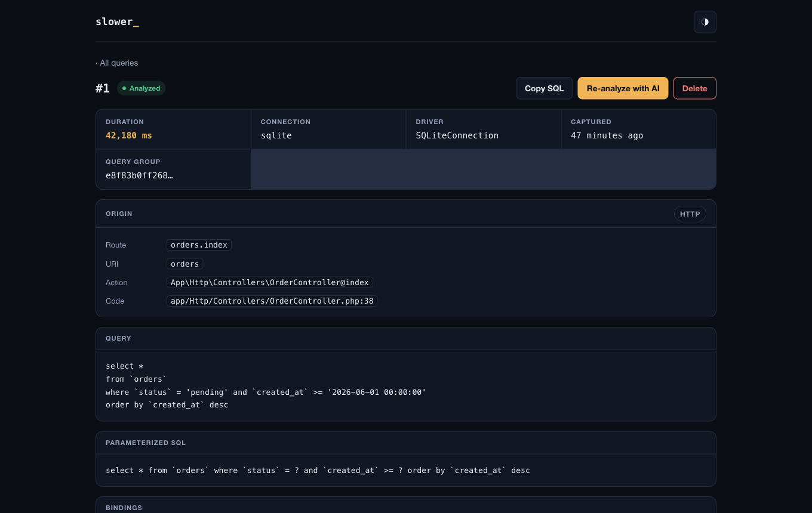
Task: Select the parameterized SQL statement
Action: [x=318, y=470]
